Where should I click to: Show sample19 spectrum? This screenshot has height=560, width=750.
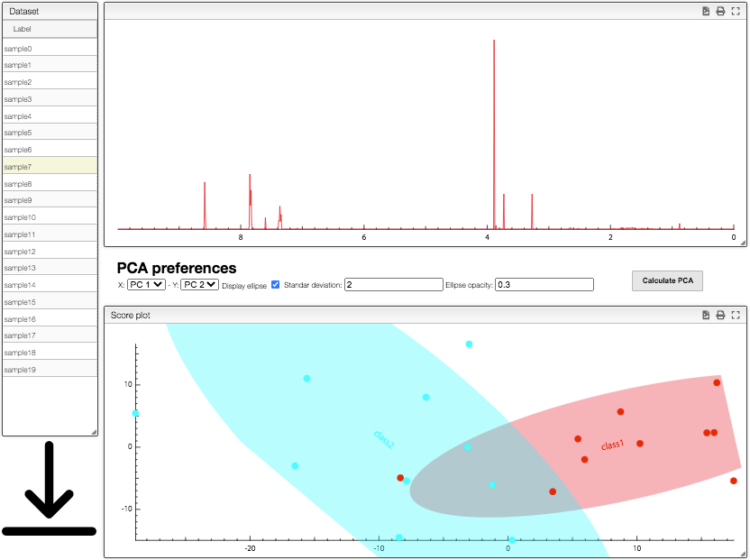tap(50, 369)
